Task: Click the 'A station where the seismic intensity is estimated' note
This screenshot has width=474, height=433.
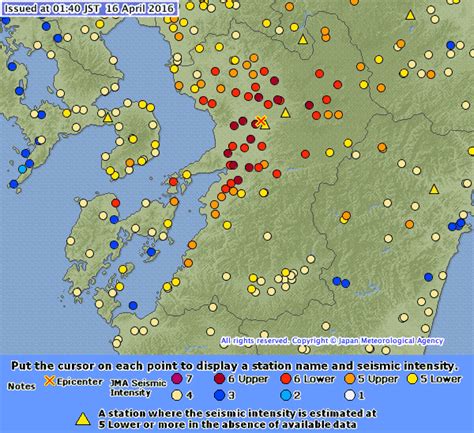Action: click(237, 419)
